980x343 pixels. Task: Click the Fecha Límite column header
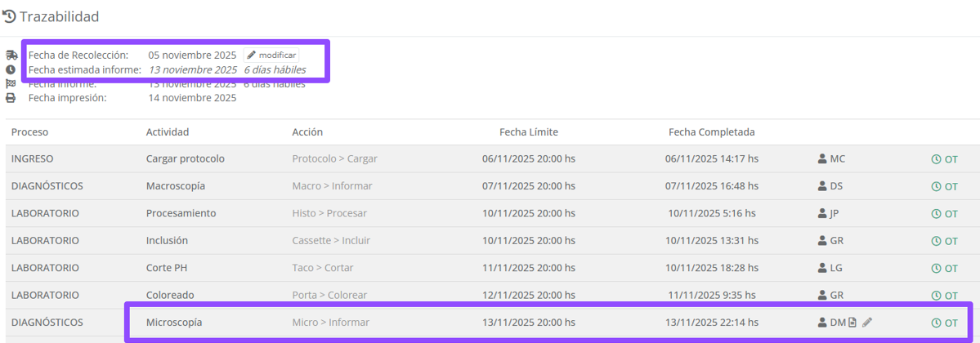coord(529,132)
